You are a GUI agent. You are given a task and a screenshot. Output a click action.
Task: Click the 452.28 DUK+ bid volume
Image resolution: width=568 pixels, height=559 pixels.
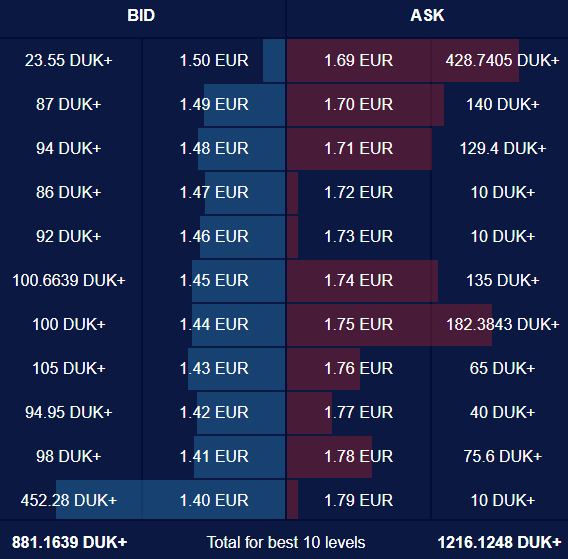click(x=69, y=501)
